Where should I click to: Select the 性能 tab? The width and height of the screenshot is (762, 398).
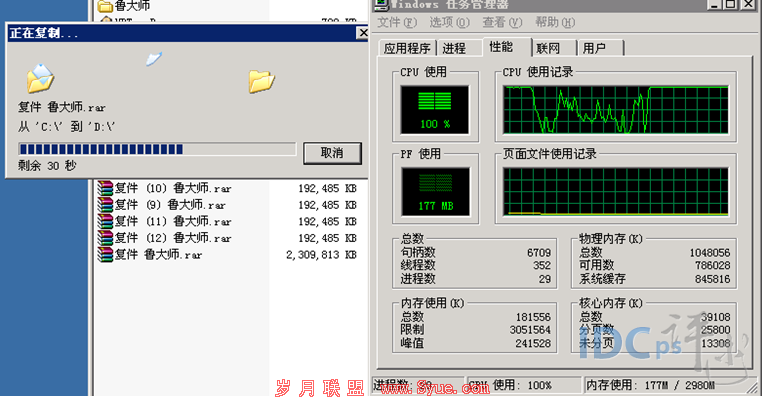point(501,47)
